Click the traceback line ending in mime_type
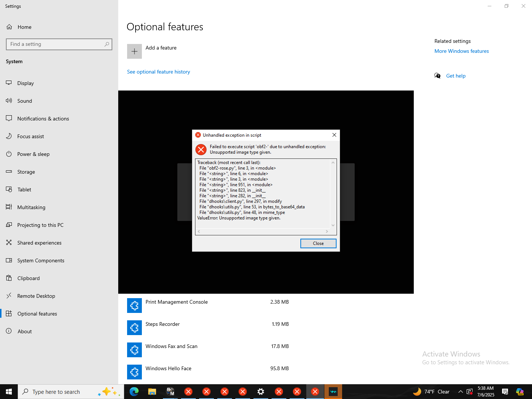 (242, 212)
